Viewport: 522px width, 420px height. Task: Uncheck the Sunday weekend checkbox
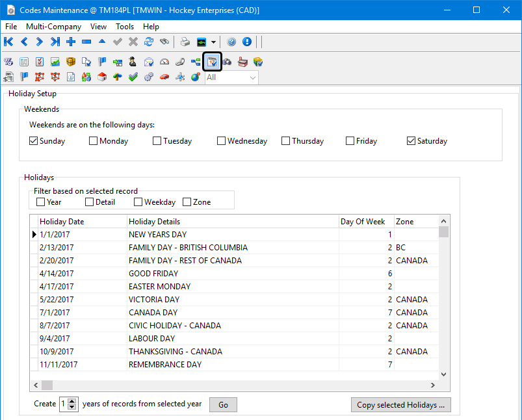coord(34,141)
